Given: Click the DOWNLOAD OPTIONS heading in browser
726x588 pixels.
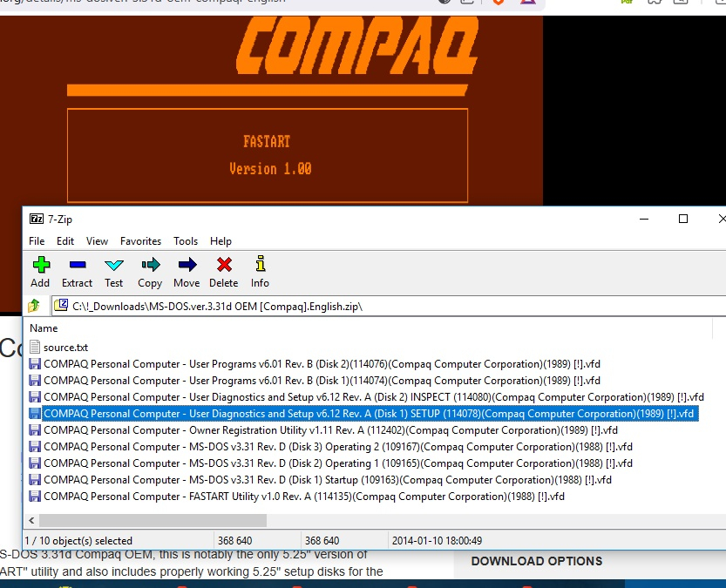Looking at the screenshot, I should [537, 561].
